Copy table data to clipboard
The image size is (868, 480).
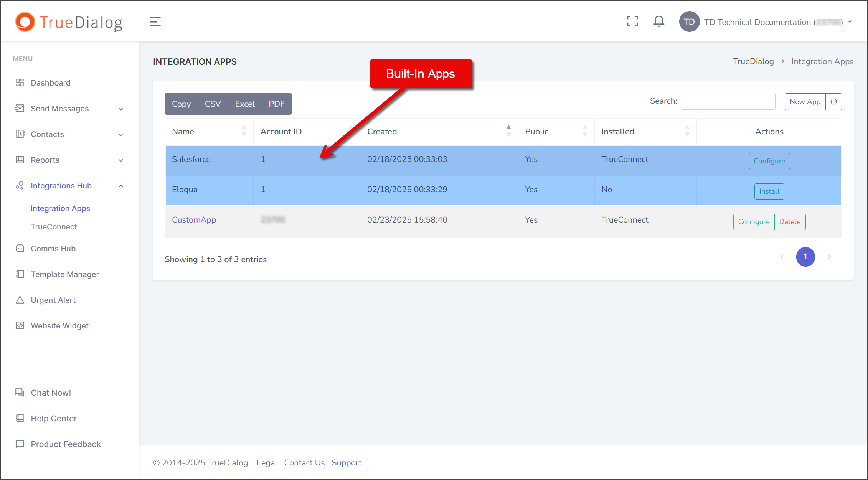pyautogui.click(x=181, y=104)
